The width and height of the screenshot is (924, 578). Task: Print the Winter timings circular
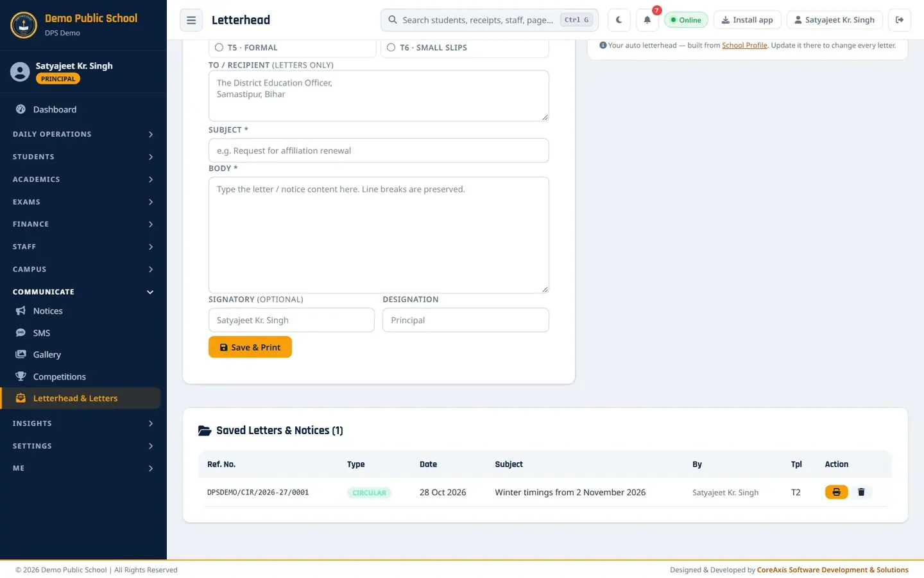click(x=836, y=492)
